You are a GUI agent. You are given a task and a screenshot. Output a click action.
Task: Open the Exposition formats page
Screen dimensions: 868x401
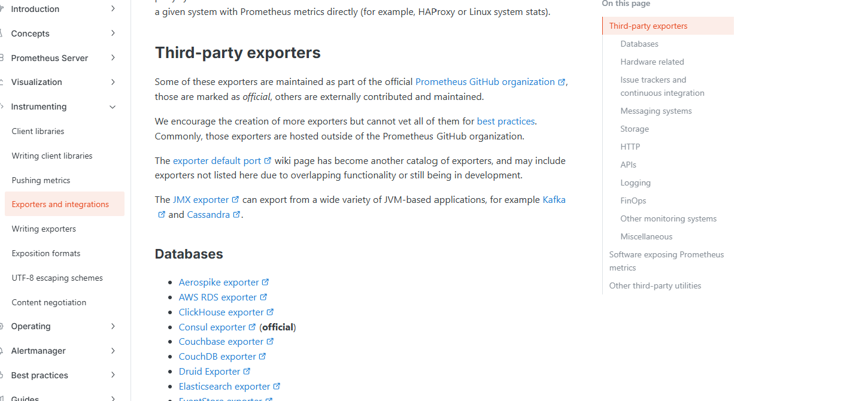coord(46,253)
